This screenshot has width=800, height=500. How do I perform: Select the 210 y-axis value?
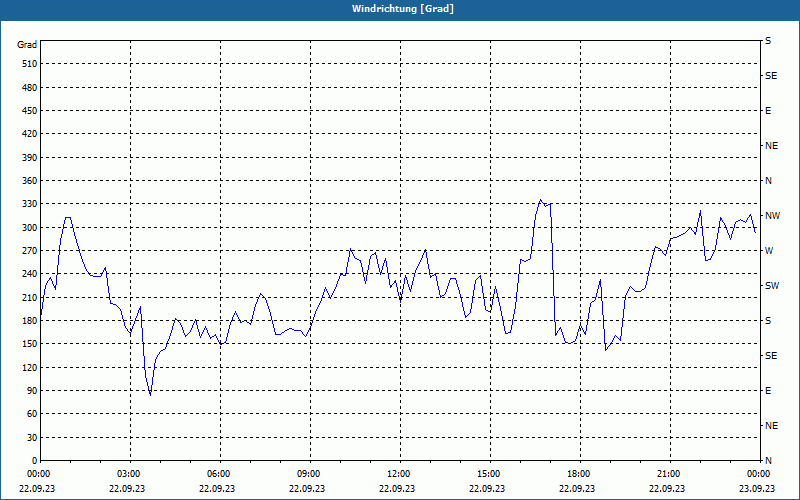29,297
